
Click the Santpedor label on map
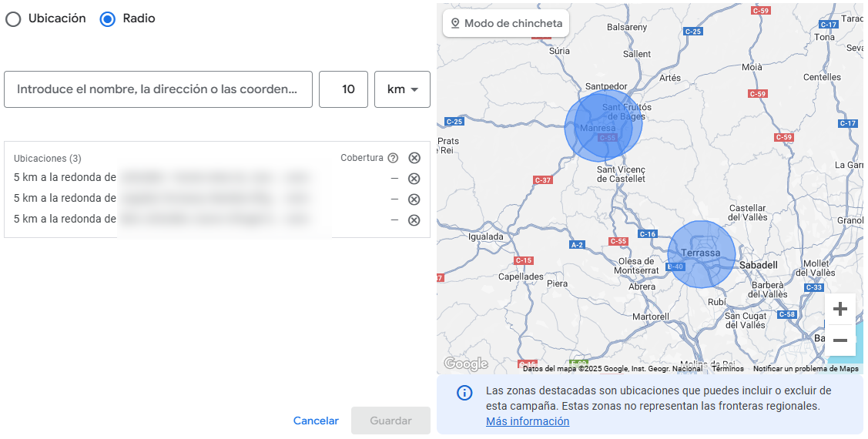[606, 86]
